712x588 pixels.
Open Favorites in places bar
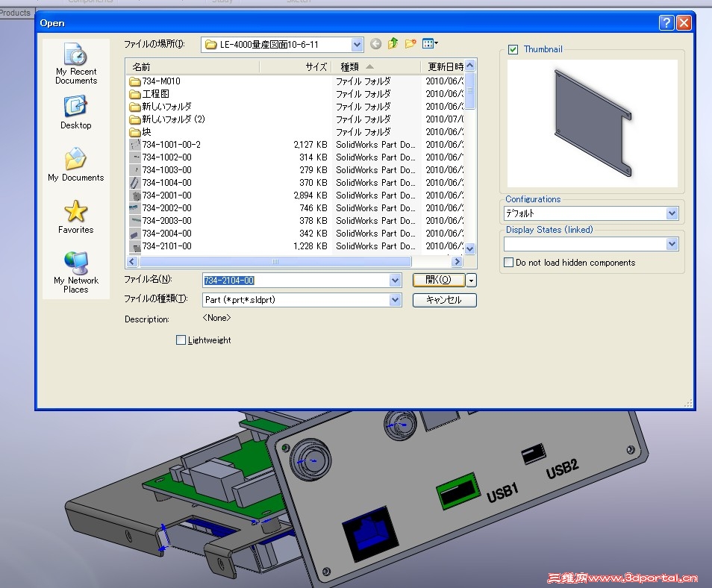76,217
